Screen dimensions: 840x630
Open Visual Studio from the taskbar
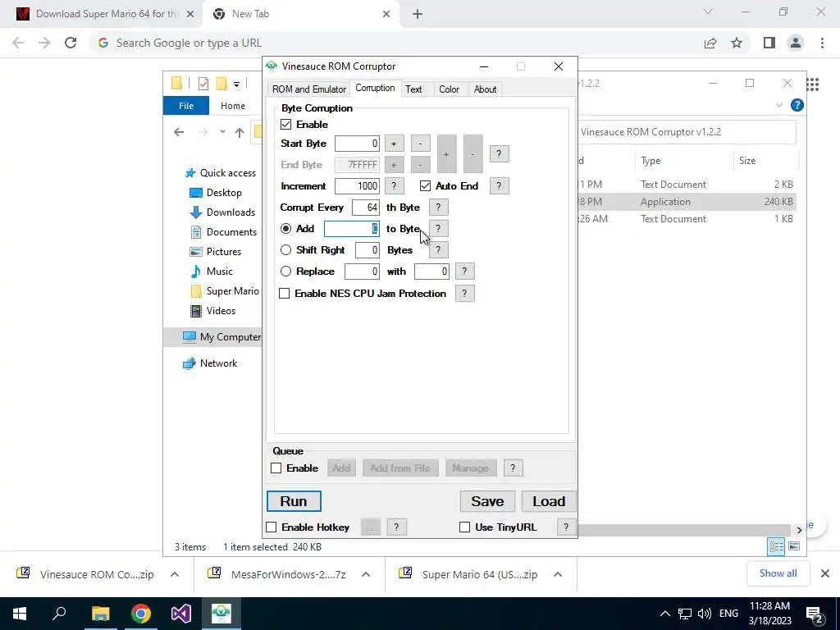coord(181,614)
